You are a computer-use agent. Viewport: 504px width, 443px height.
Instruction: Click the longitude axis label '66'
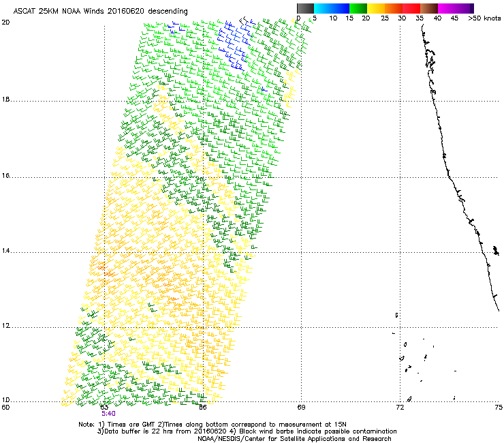pos(203,408)
